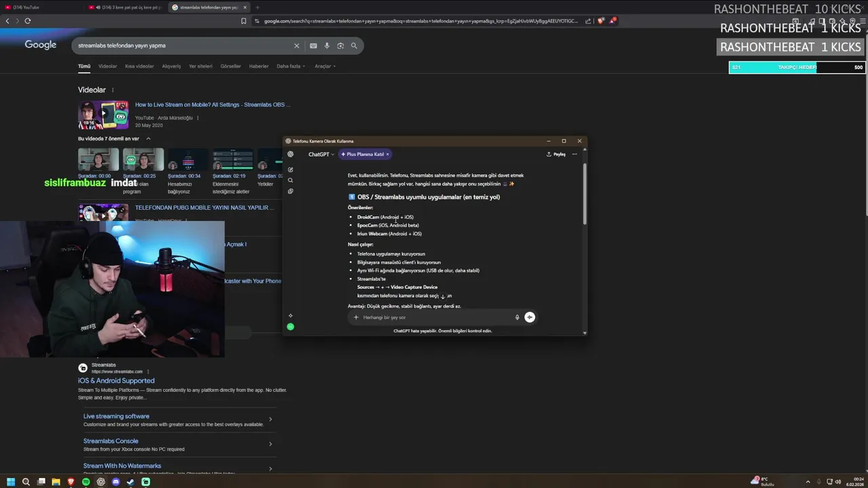Open a new browser tab
Screen dimensions: 868x488
[x=257, y=7]
